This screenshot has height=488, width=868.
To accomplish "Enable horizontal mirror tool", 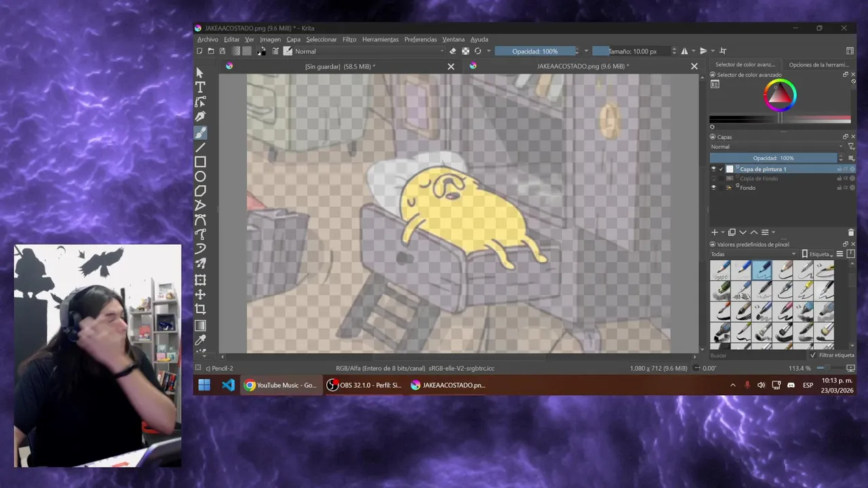I will (684, 51).
